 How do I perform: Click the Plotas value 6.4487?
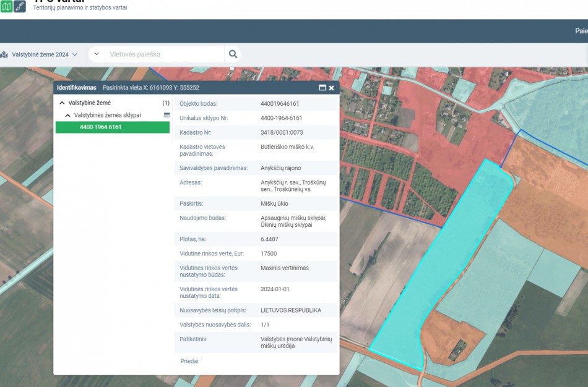pos(270,239)
